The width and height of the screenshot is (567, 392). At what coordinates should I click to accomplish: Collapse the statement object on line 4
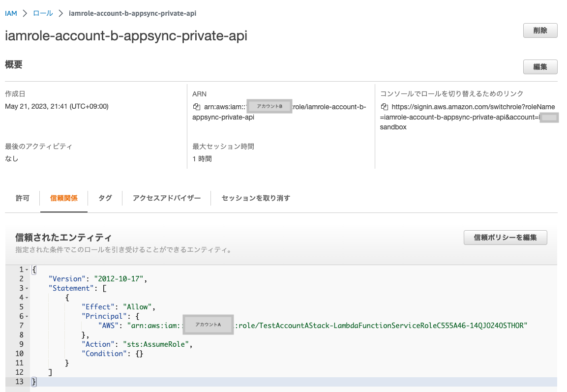pos(26,297)
